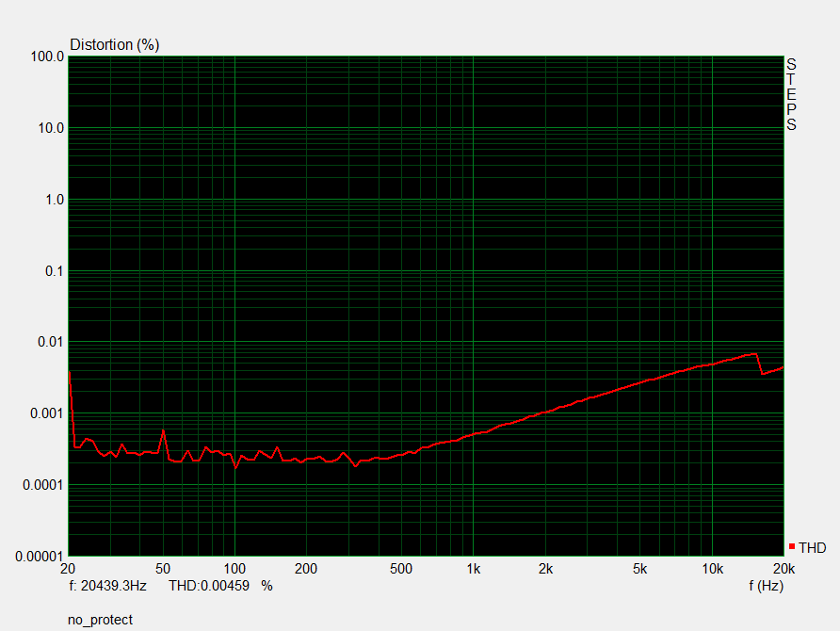
Task: Click the THD legend label
Action: pyautogui.click(x=812, y=548)
